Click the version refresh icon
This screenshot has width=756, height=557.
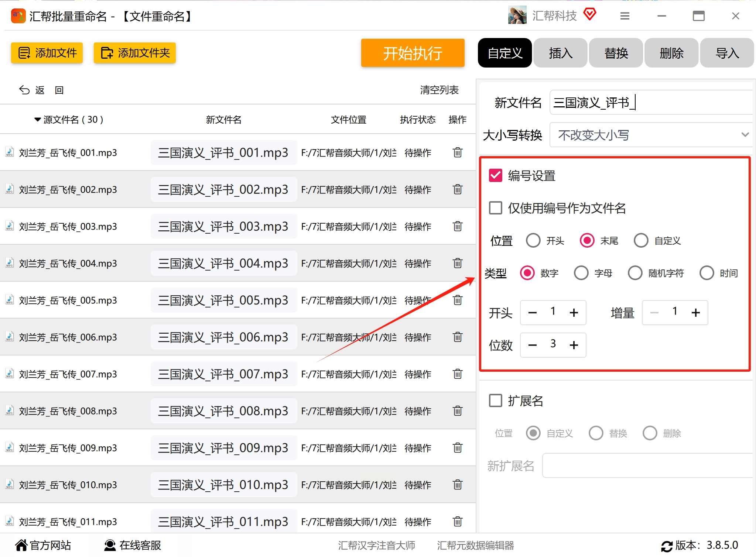(666, 546)
